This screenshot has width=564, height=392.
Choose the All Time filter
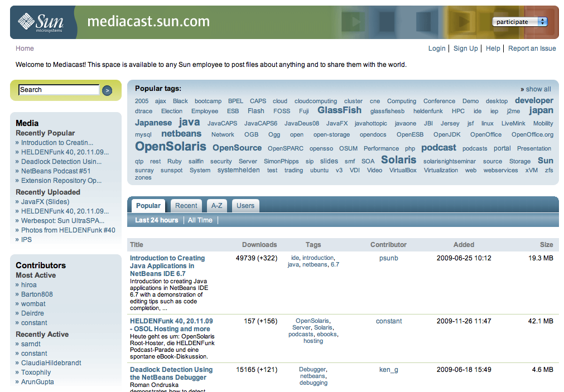tap(200, 220)
